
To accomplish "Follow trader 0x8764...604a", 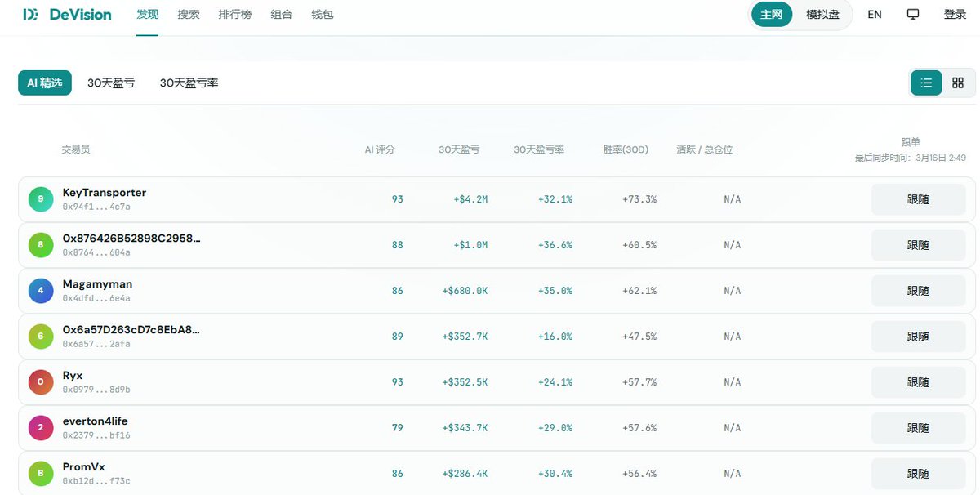I will click(x=918, y=245).
